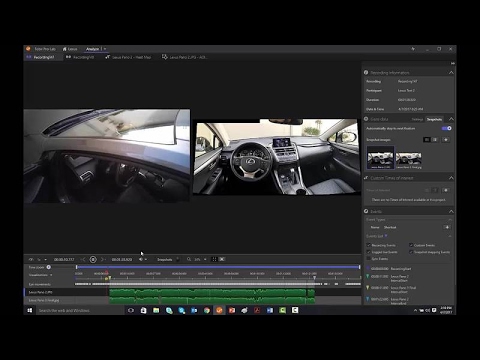Select the first Lexus Pano snapshot thumbnail
This screenshot has height=360, width=480.
[x=380, y=158]
